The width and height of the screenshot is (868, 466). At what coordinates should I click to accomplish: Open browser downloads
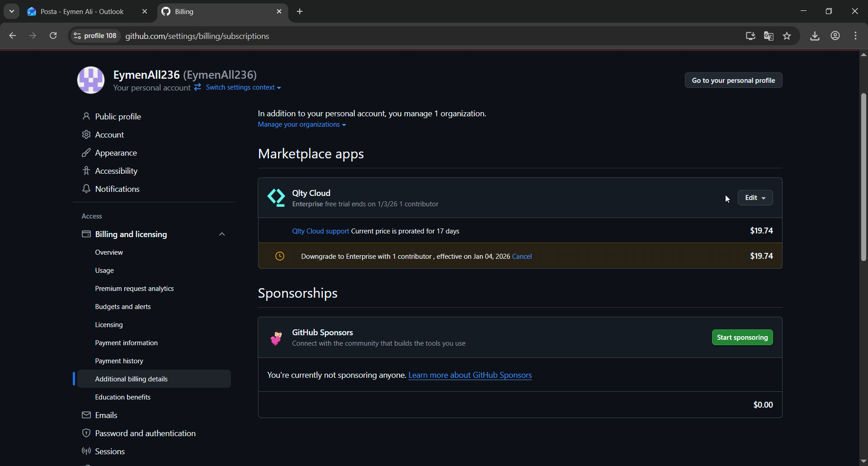(x=815, y=36)
